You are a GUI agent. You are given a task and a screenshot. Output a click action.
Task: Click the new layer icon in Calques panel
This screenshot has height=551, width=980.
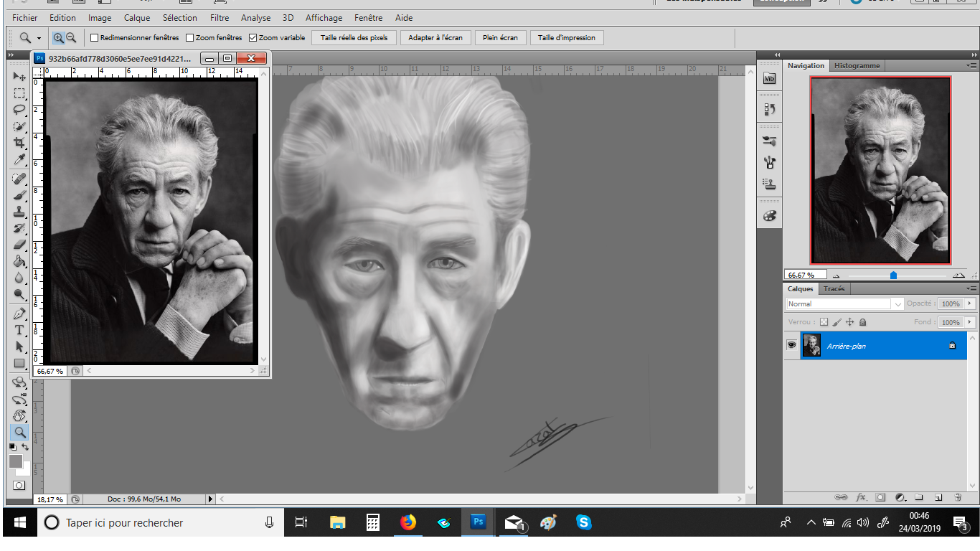938,497
